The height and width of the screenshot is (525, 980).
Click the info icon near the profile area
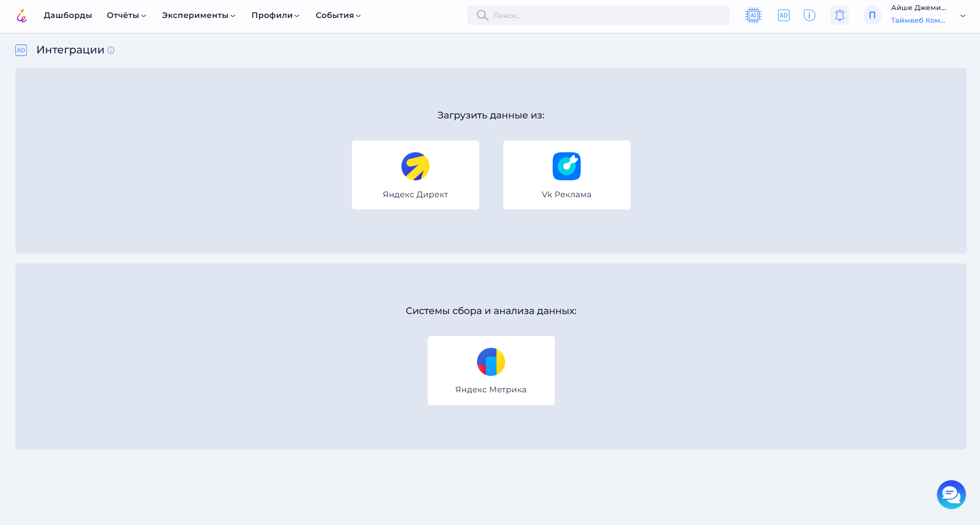[x=809, y=15]
